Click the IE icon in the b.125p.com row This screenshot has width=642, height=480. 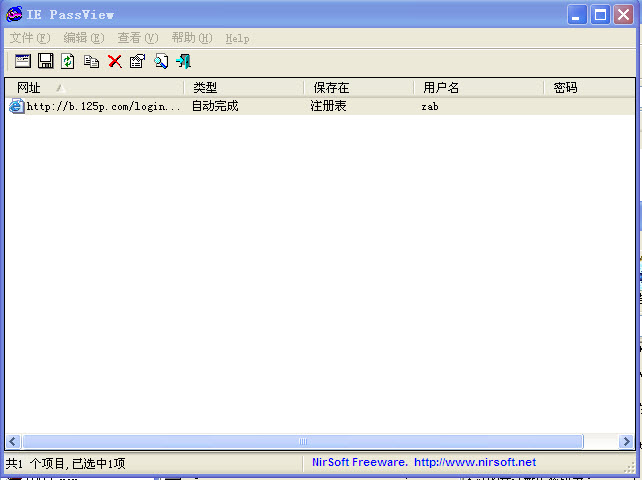click(17, 106)
